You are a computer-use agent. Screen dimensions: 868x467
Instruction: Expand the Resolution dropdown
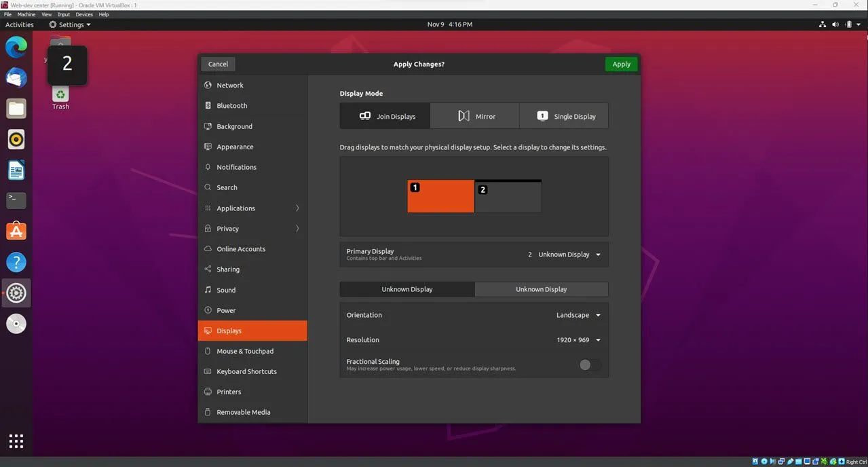(576, 339)
